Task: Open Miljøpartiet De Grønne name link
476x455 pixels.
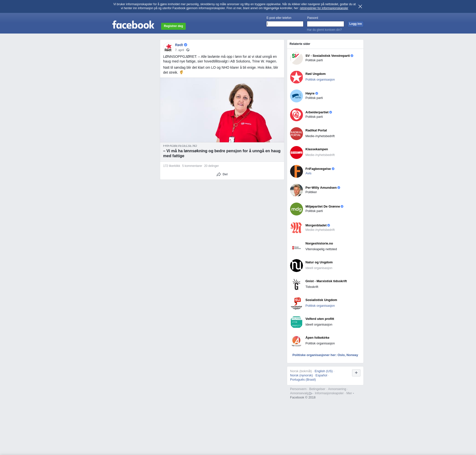Action: (323, 207)
